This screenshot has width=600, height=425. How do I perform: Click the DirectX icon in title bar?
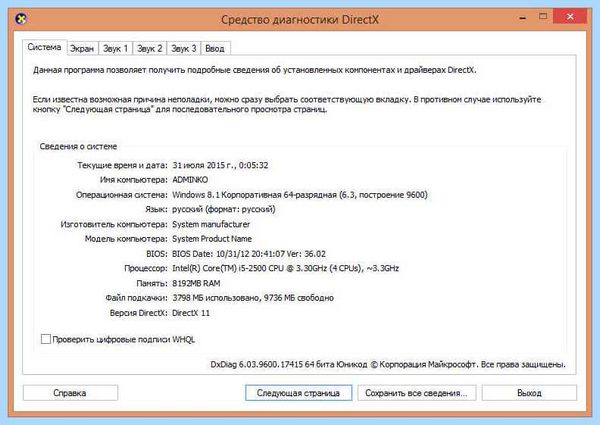(x=21, y=18)
